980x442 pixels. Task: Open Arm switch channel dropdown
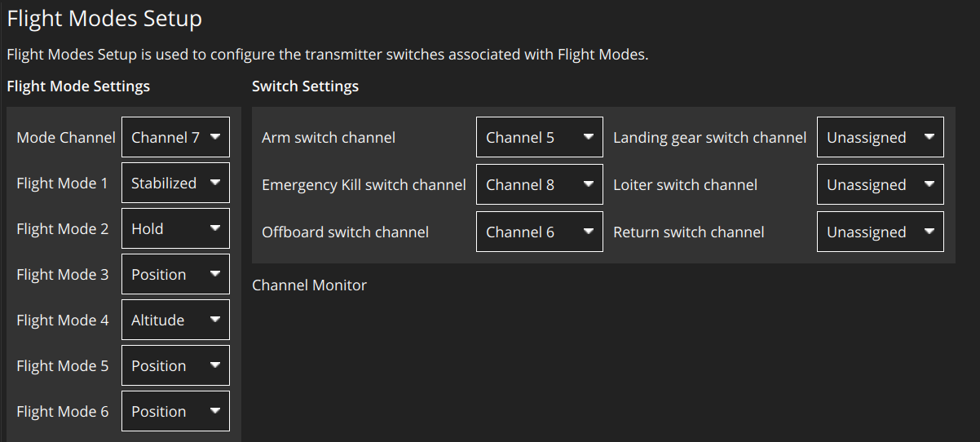click(x=540, y=137)
